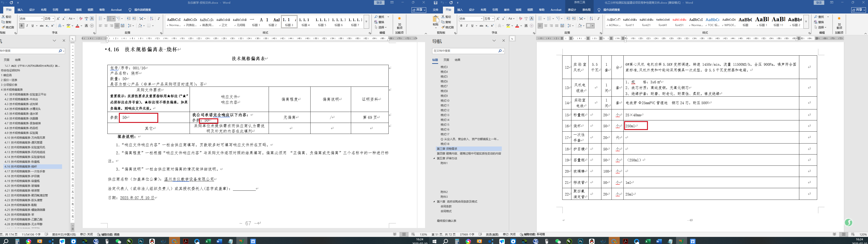Open Review tab in left Word window

79,10
